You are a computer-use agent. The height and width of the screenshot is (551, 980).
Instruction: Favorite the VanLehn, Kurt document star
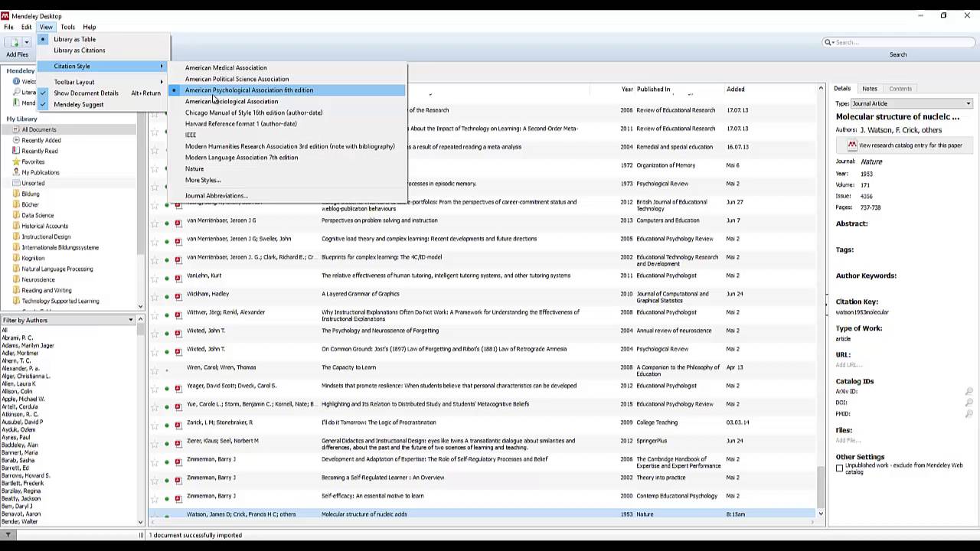pos(155,279)
